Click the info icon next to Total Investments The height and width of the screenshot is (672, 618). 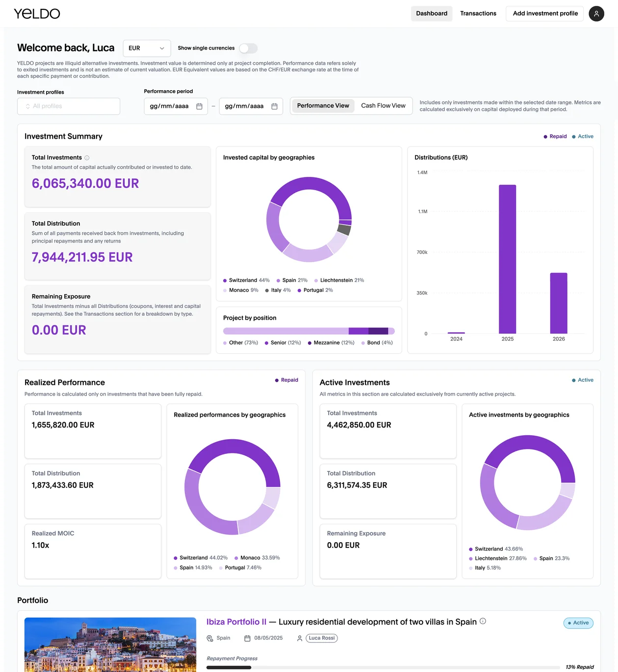(87, 158)
